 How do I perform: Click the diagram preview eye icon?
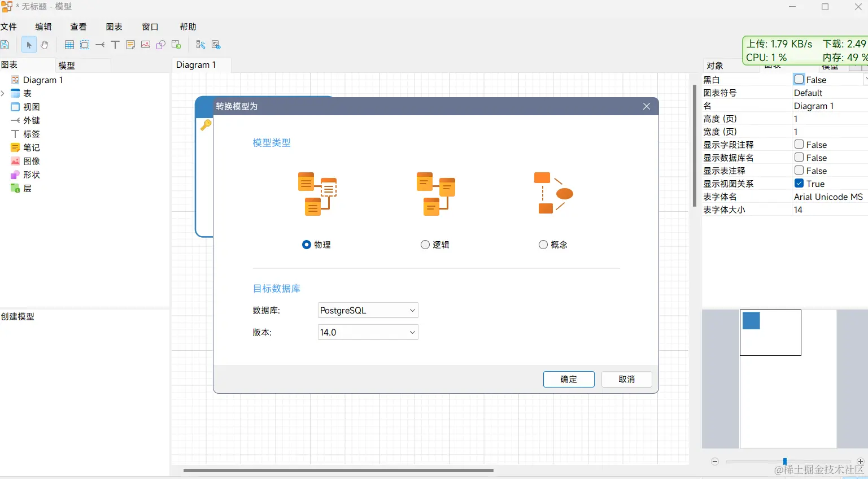pyautogui.click(x=216, y=45)
